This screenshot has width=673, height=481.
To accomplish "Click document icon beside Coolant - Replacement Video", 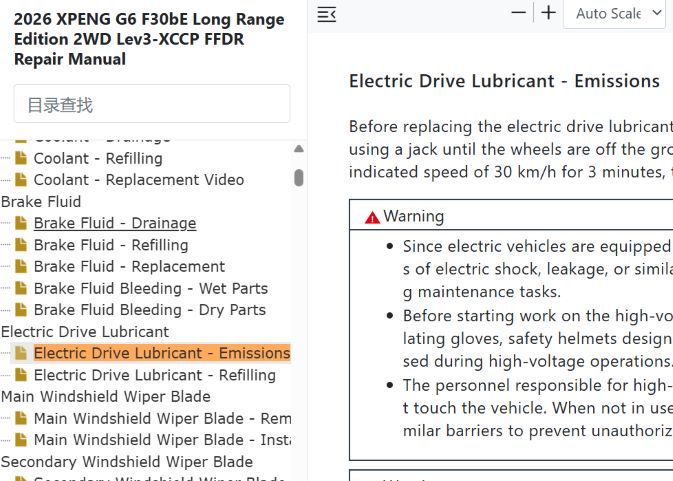I will [21, 179].
